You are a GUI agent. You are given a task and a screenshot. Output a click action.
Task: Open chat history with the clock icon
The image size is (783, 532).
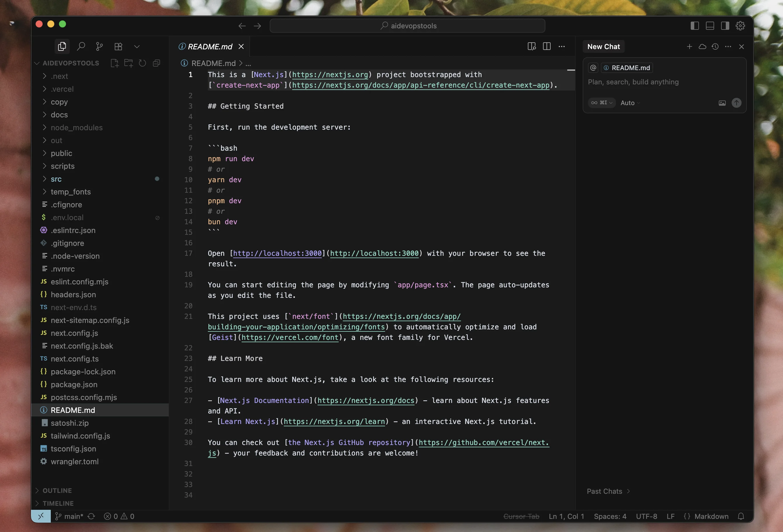(x=715, y=47)
